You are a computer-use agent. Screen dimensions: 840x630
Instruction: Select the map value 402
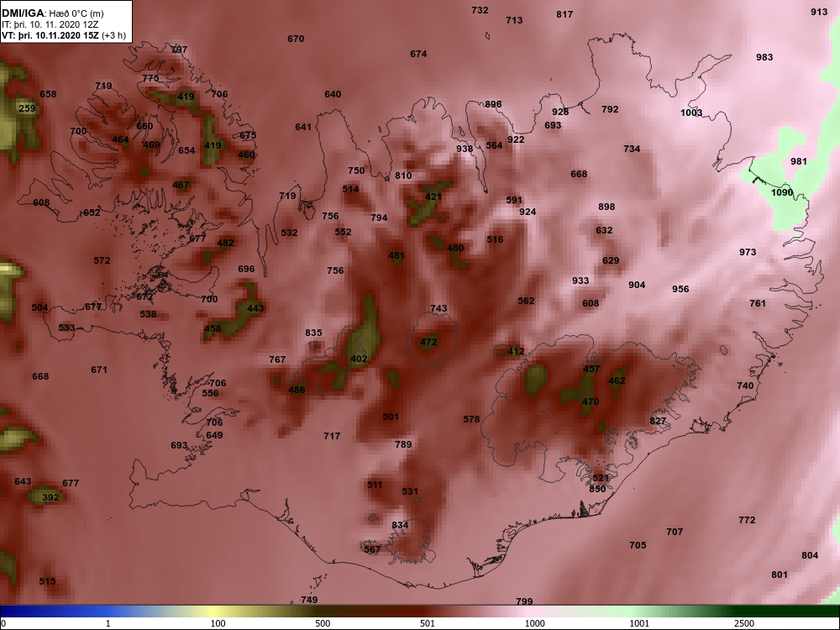pos(359,359)
